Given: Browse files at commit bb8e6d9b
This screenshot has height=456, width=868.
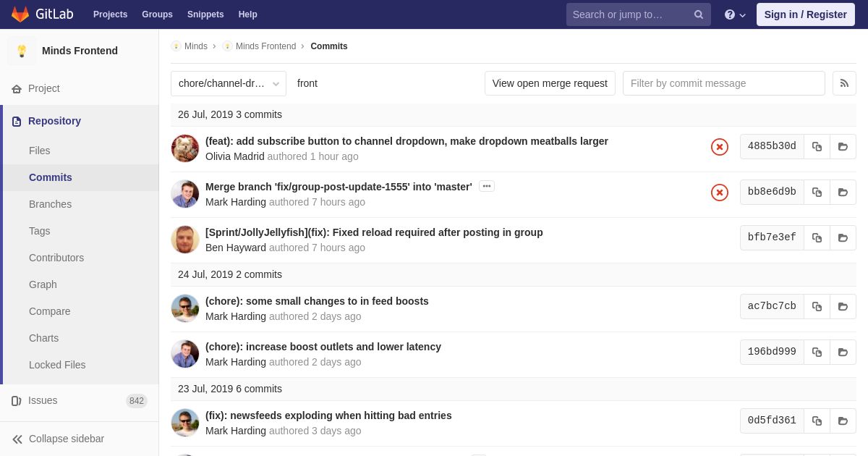Looking at the screenshot, I should click(843, 192).
